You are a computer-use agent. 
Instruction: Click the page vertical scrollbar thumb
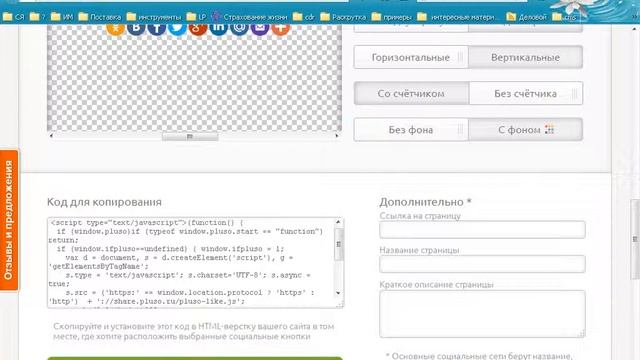635,239
